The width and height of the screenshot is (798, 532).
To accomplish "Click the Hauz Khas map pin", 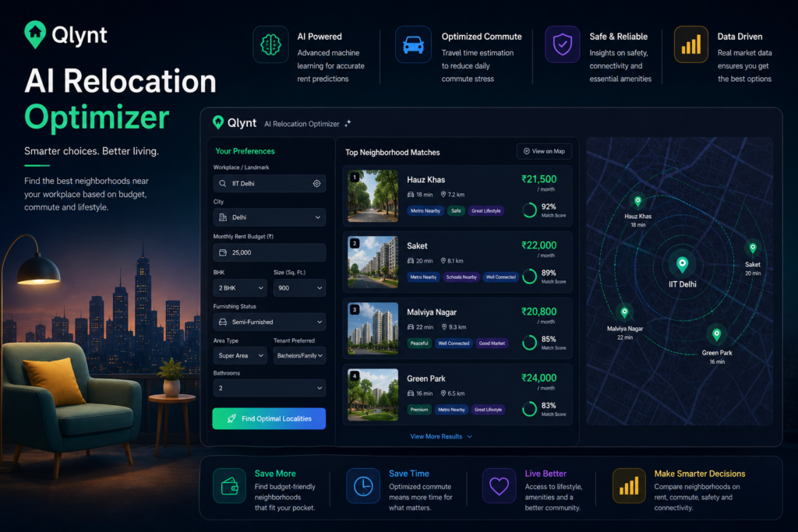I will coord(637,201).
